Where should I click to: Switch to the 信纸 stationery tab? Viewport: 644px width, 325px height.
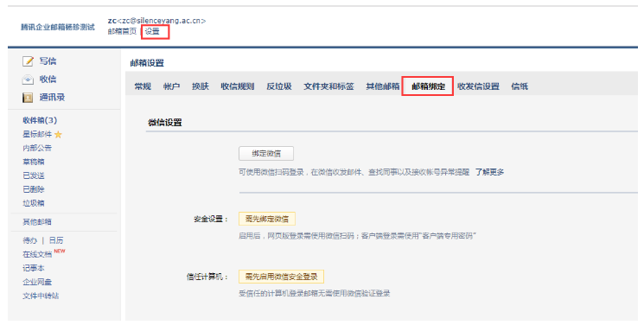click(x=520, y=86)
